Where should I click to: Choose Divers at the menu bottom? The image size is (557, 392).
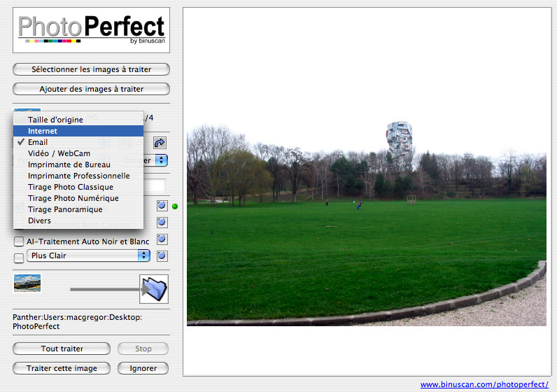click(78, 220)
